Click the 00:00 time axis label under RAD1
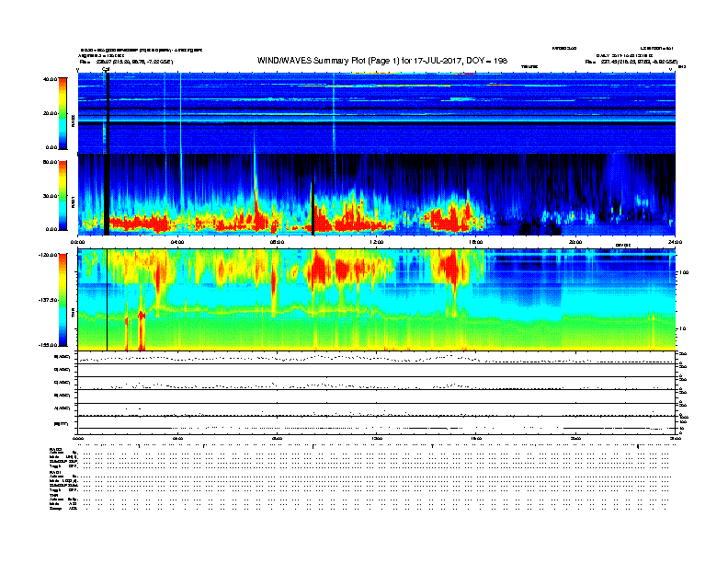Screen dimensions: 728x563 pos(79,242)
